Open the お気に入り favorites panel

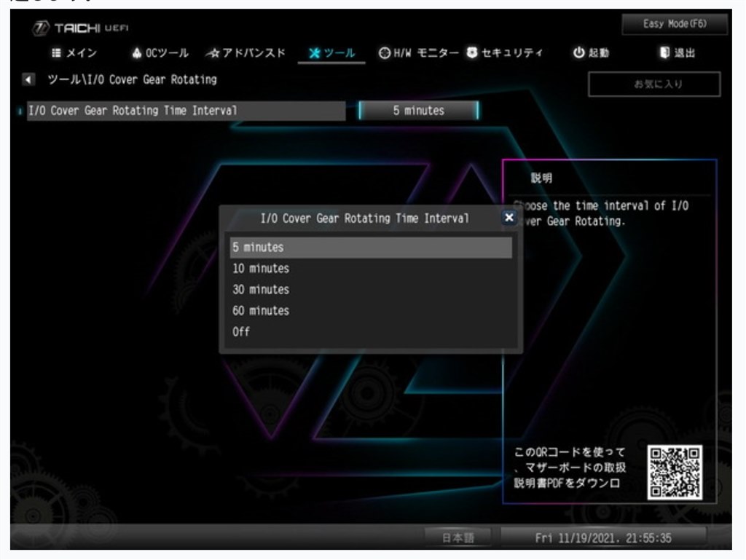tap(653, 84)
